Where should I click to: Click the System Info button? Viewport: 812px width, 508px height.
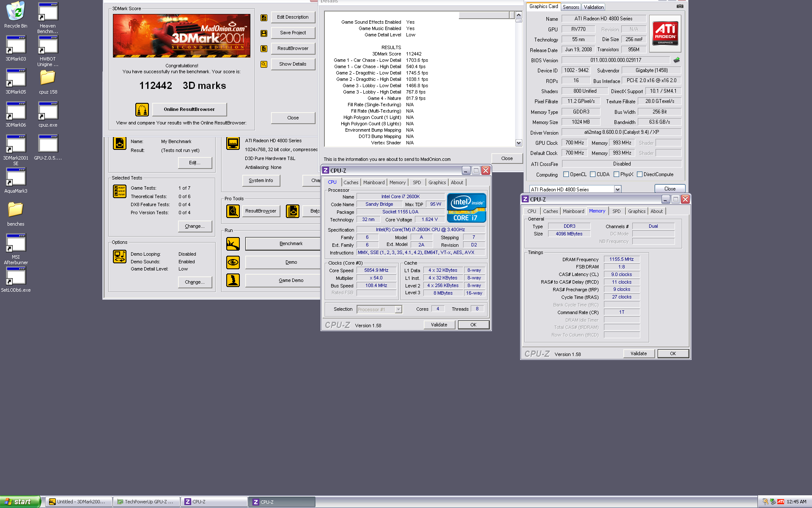click(x=261, y=181)
